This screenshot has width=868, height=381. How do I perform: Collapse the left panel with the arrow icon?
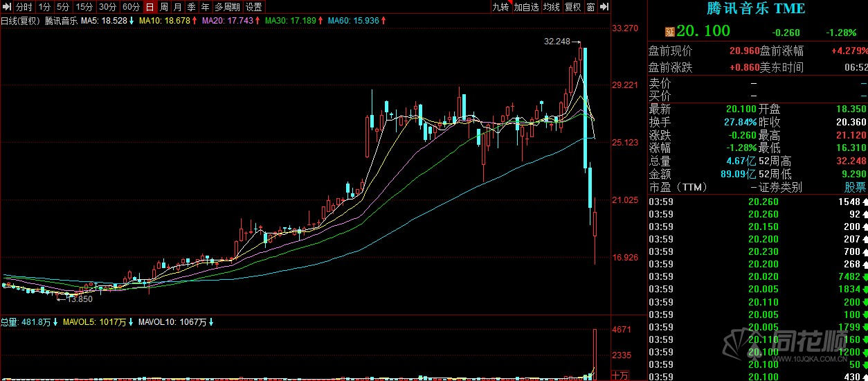7,7
